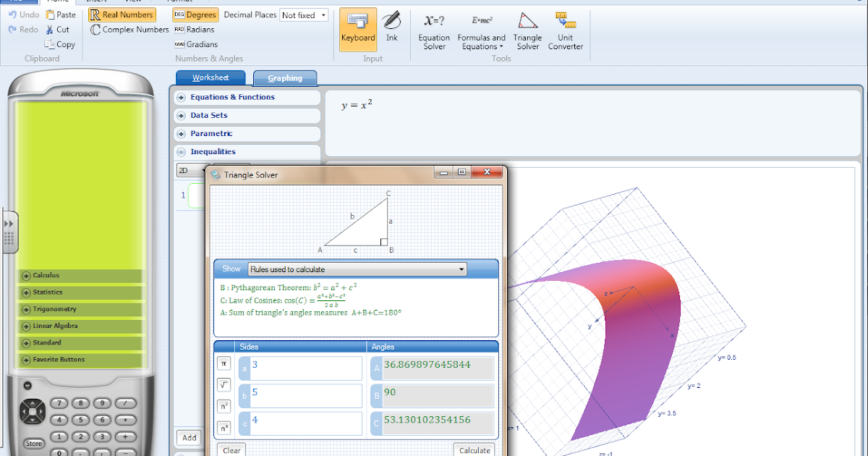868x456 pixels.
Task: Open the Unit Converter tool
Action: click(x=565, y=31)
